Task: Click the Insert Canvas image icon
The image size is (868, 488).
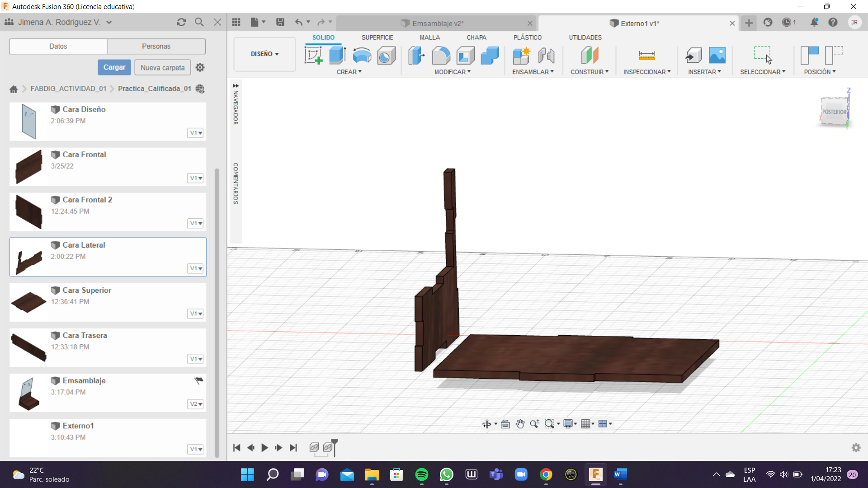Action: click(x=717, y=56)
